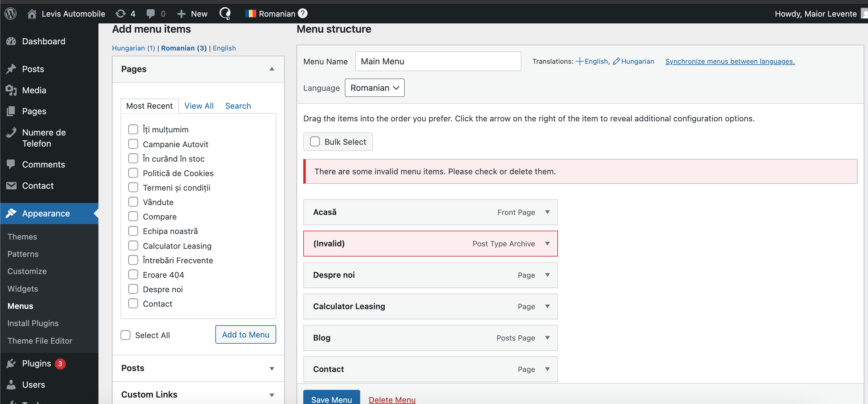Click Synchronize menus between languages link

pos(730,61)
